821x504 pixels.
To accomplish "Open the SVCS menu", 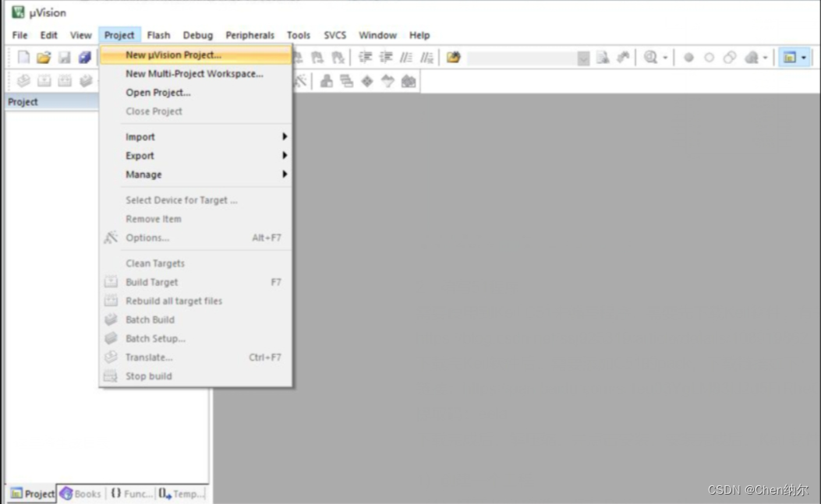I will [x=334, y=35].
